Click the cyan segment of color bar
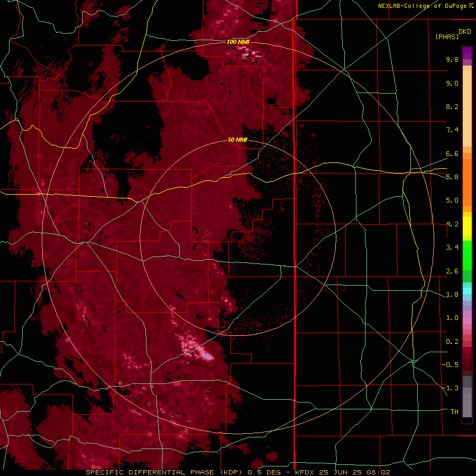Viewport: 476px width, 476px height. [467, 291]
